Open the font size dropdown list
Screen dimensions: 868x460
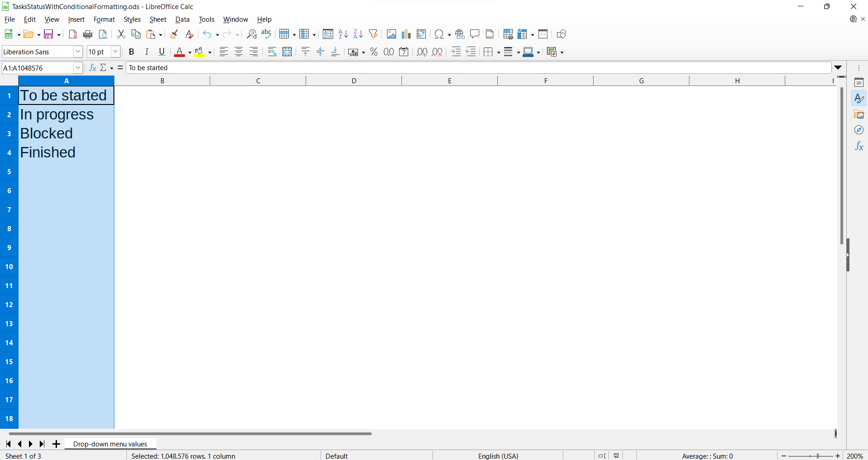(115, 52)
